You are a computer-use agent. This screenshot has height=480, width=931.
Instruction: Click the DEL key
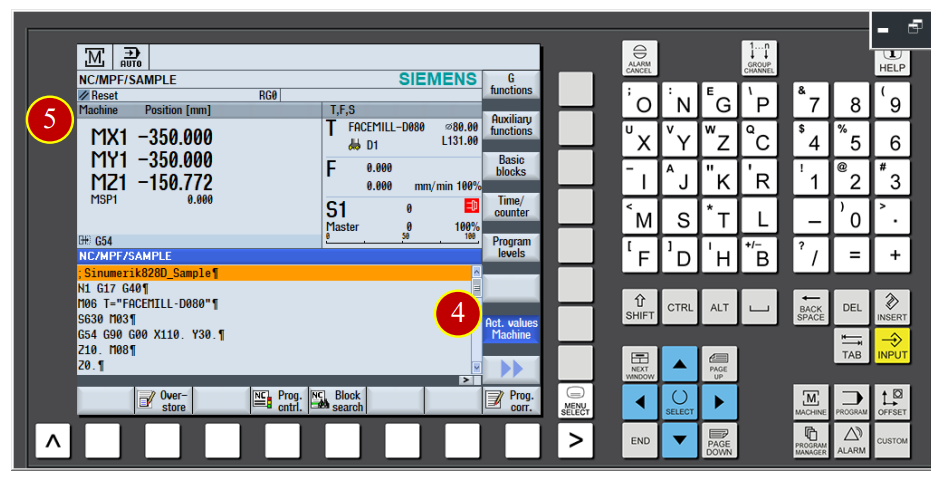click(851, 308)
